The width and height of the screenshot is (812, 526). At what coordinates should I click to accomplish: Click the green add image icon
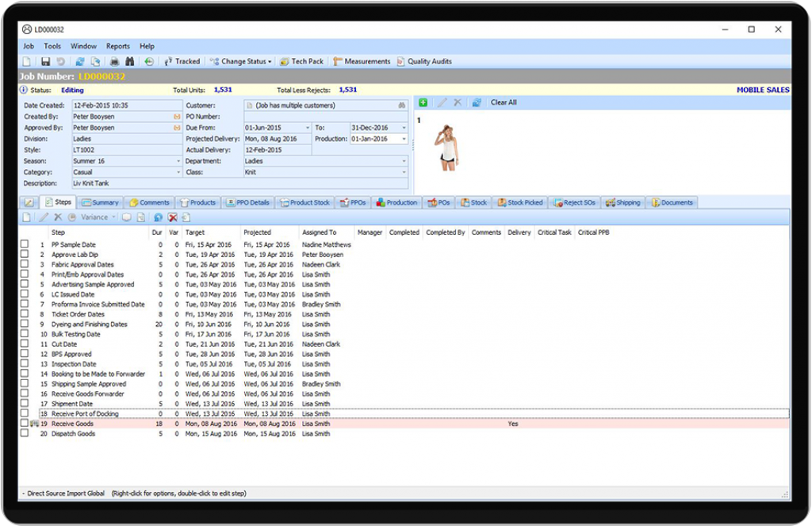tap(423, 102)
